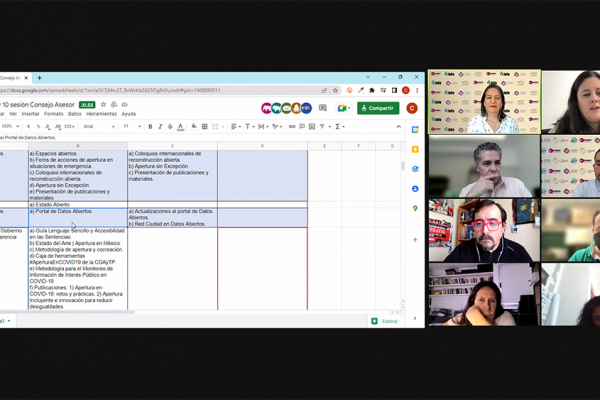This screenshot has width=600, height=400.
Task: Open the Datos menu
Action: pyautogui.click(x=75, y=114)
